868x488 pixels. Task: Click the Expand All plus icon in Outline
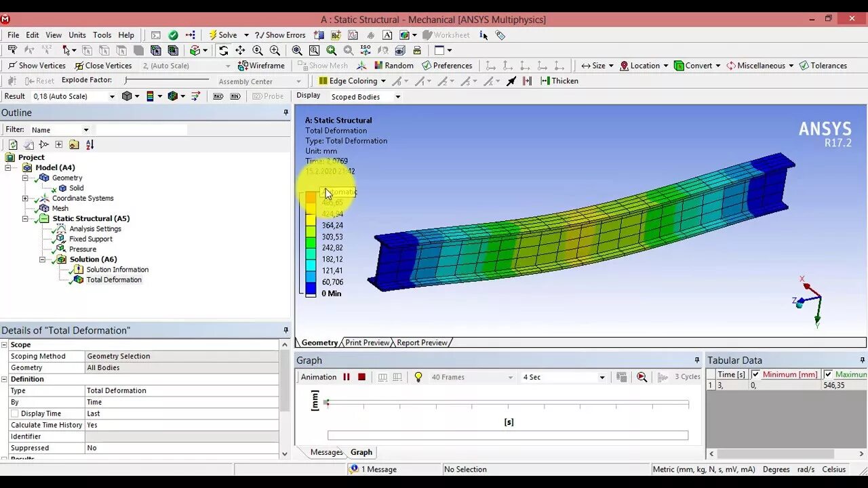pyautogui.click(x=59, y=144)
